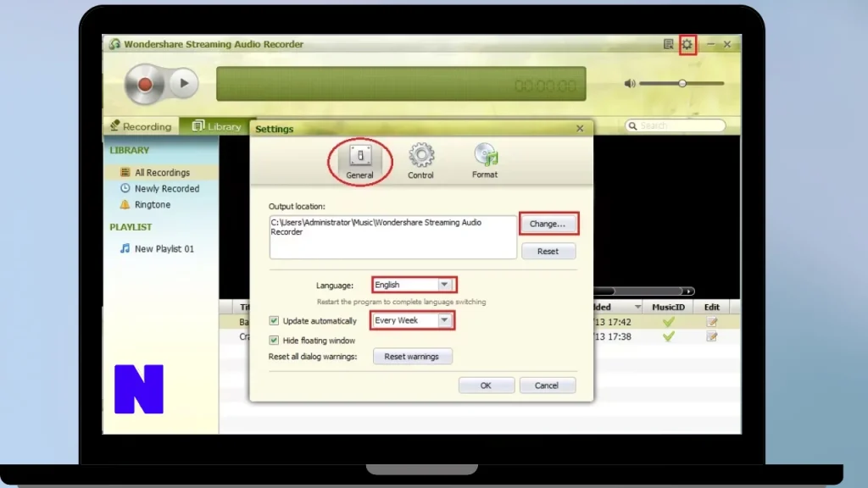Select All Recordings in library sidebar
Viewport: 868px width, 488px height.
click(x=160, y=173)
